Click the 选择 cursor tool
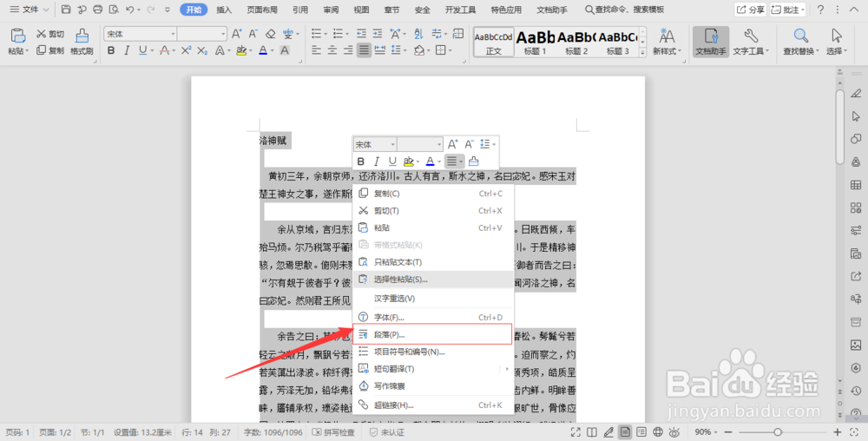Viewport: 868px width, 441px height. (x=837, y=42)
